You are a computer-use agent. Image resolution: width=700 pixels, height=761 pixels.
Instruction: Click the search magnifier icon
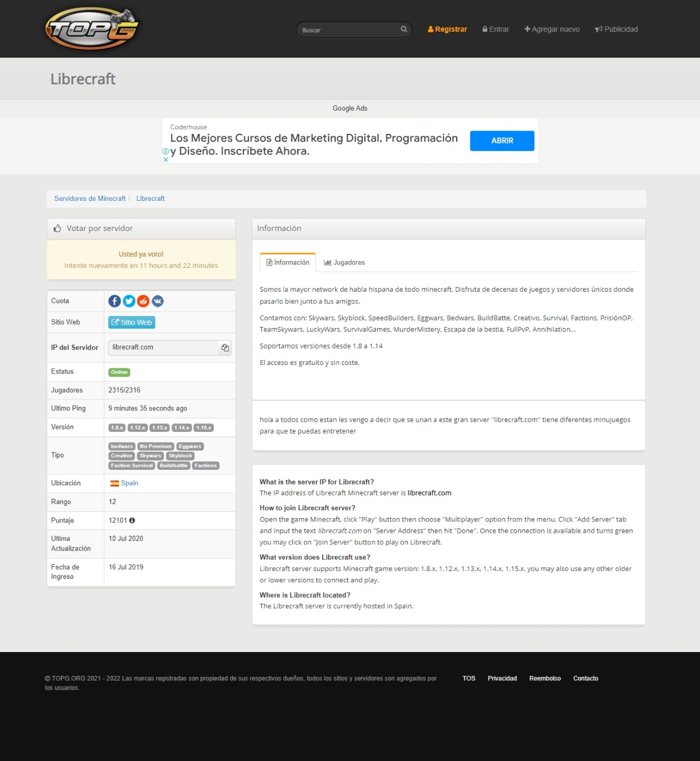click(x=404, y=30)
